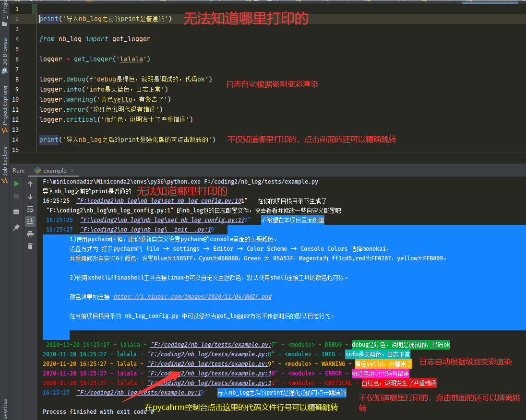Image resolution: width=526 pixels, height=420 pixels.
Task: Open the Job Explorer side panel
Action: coord(5,160)
